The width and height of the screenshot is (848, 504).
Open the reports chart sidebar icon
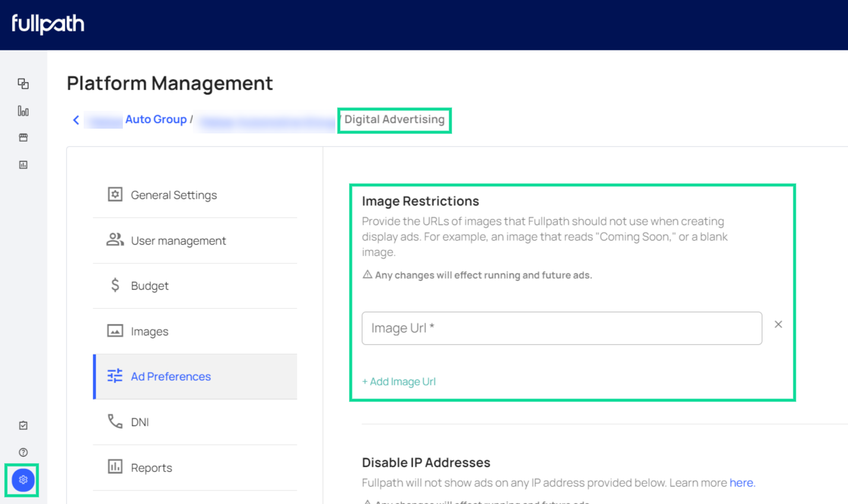[x=23, y=165]
